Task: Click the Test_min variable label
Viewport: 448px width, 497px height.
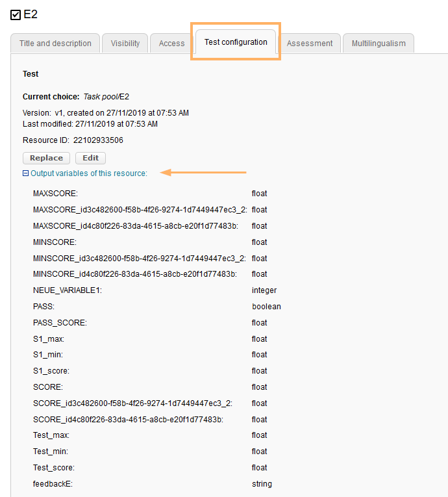Action: point(51,452)
